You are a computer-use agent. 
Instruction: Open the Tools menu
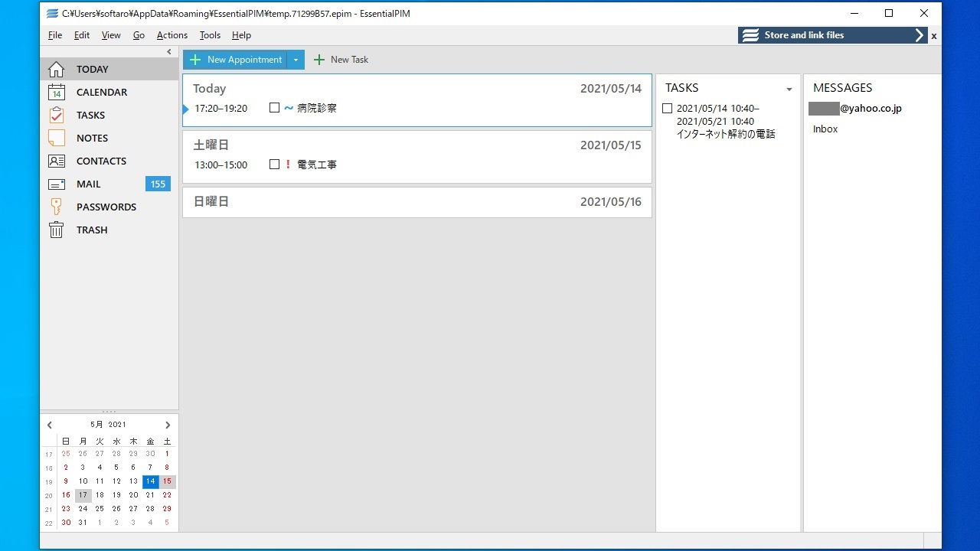click(x=210, y=35)
